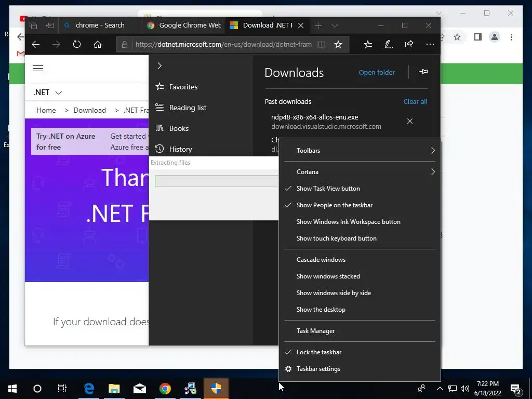The image size is (532, 399).
Task: Click Clear all downloads link
Action: click(415, 101)
